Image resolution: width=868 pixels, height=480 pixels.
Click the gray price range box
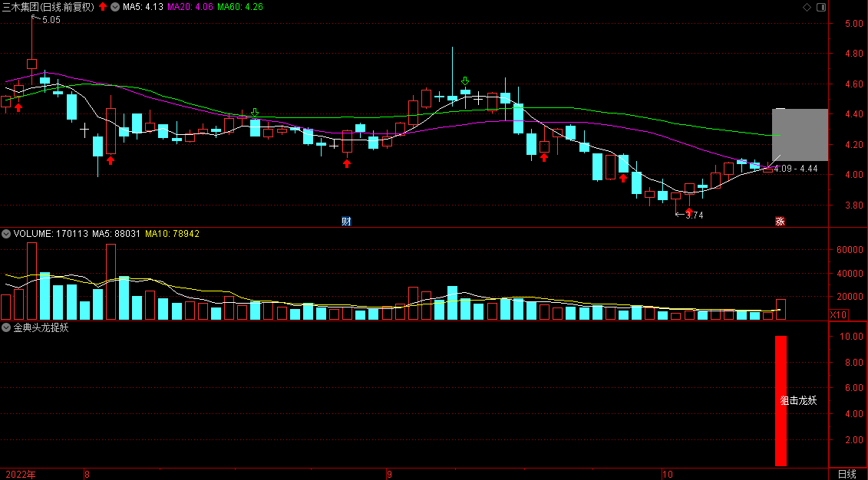[x=800, y=135]
